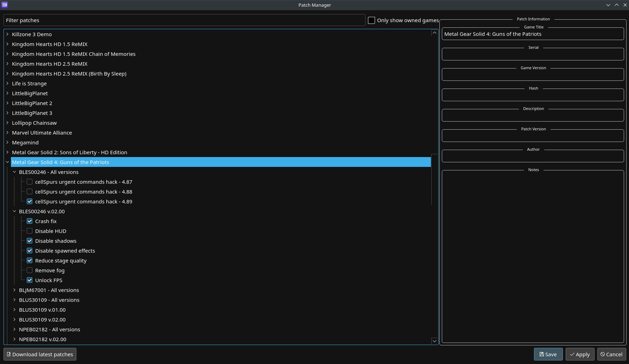The width and height of the screenshot is (629, 364).
Task: Select Kingdom Hearts HD 2.5 ReMIX row
Action: coord(221,64)
